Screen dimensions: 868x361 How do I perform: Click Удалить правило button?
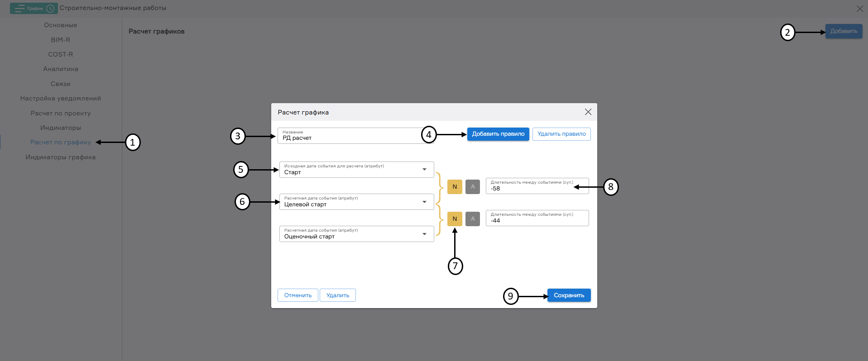(x=561, y=134)
